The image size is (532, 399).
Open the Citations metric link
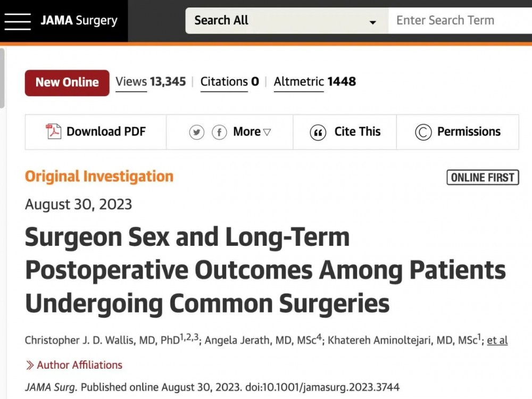click(230, 82)
